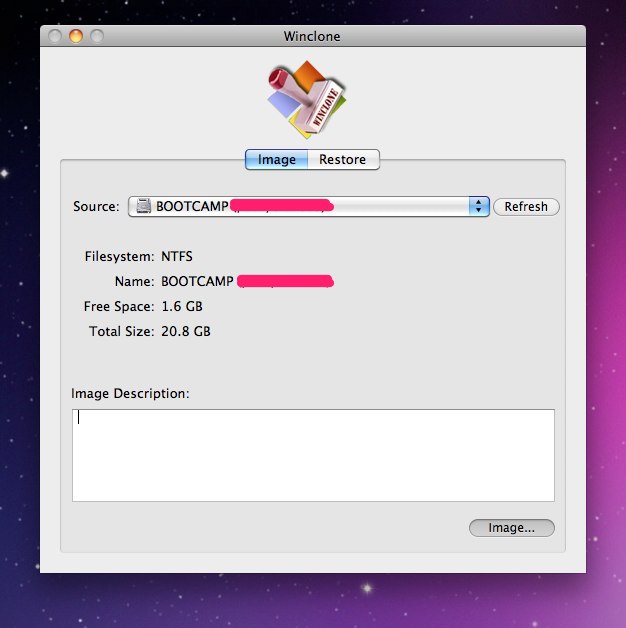
Task: Click the Winclone window title
Action: [x=312, y=36]
